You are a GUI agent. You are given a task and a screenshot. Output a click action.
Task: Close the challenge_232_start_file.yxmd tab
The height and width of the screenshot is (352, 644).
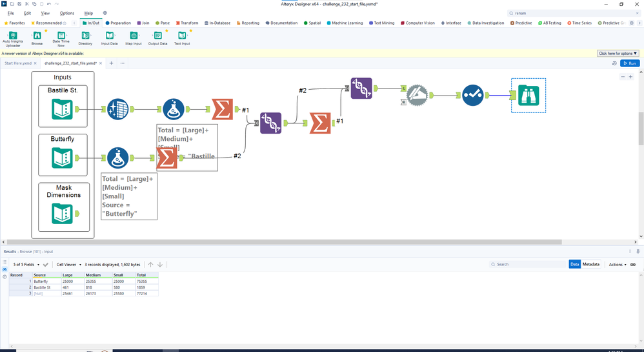(x=101, y=63)
